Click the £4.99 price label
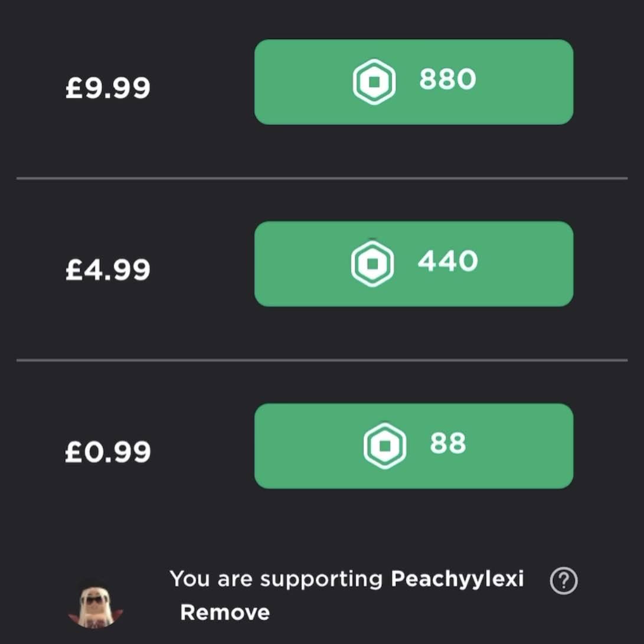This screenshot has height=644, width=644. point(108,270)
